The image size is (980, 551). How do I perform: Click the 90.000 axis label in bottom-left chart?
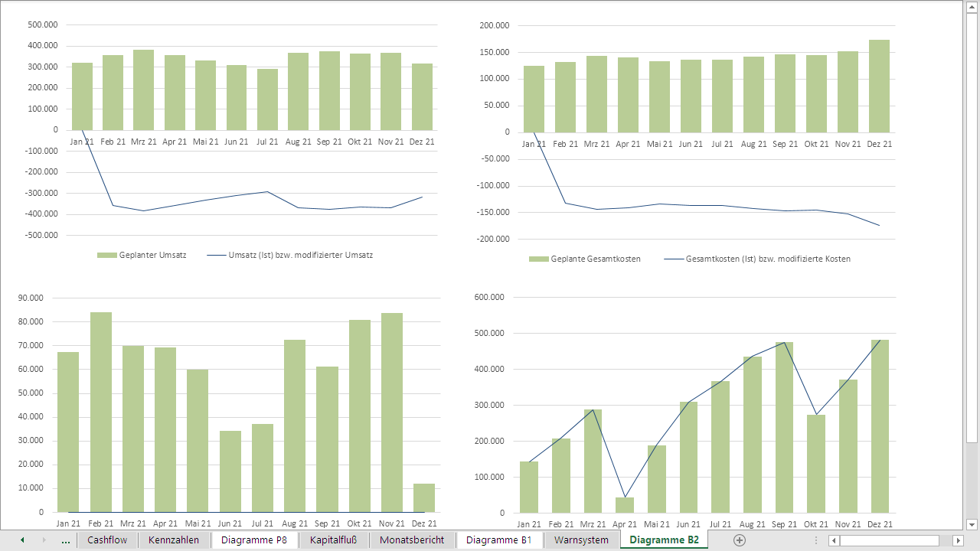pos(32,298)
